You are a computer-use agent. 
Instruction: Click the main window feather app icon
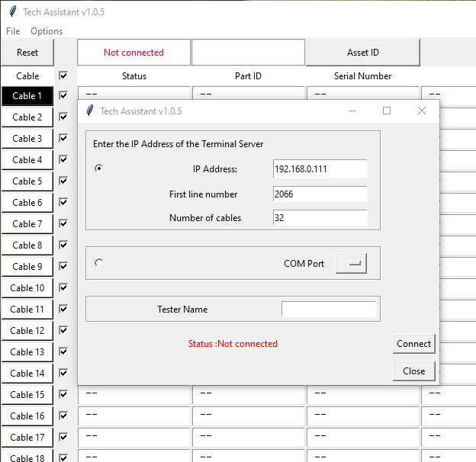pos(12,12)
